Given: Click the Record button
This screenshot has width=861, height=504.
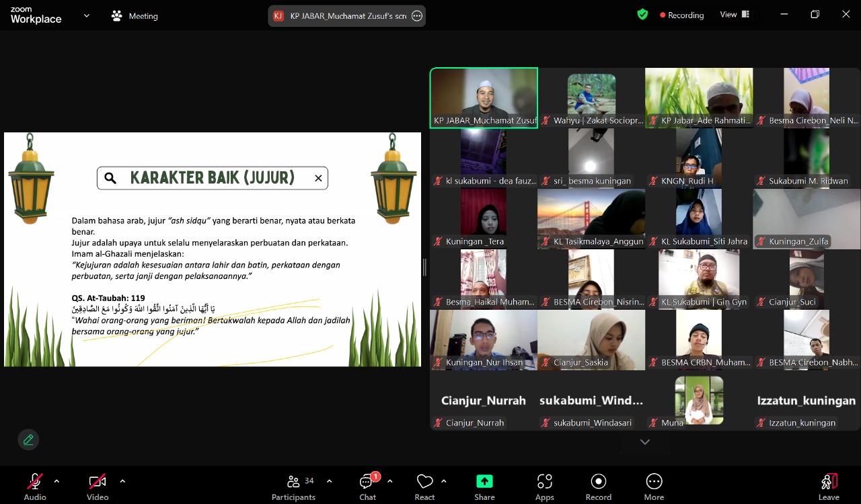Looking at the screenshot, I should tap(598, 487).
